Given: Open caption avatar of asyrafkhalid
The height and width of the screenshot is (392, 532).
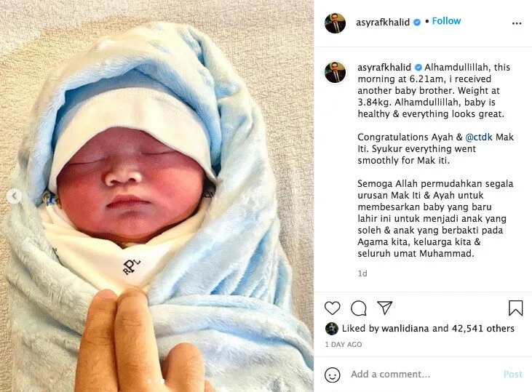Looking at the screenshot, I should point(336,72).
